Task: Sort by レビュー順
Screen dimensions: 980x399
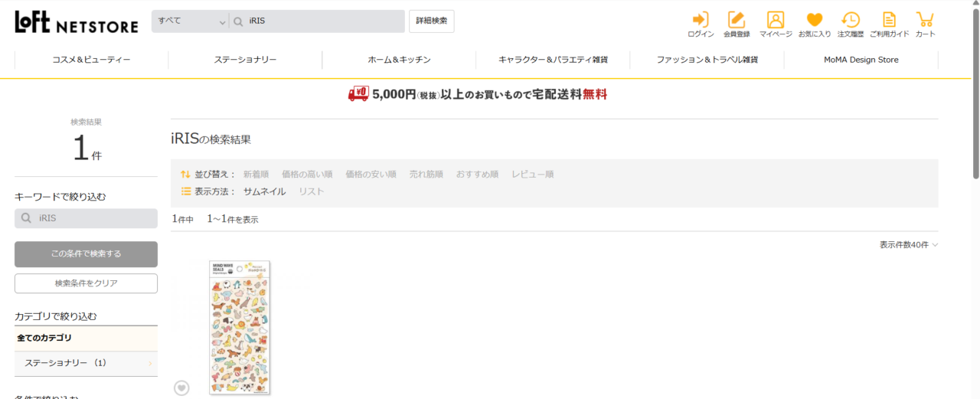Action: pyautogui.click(x=533, y=175)
